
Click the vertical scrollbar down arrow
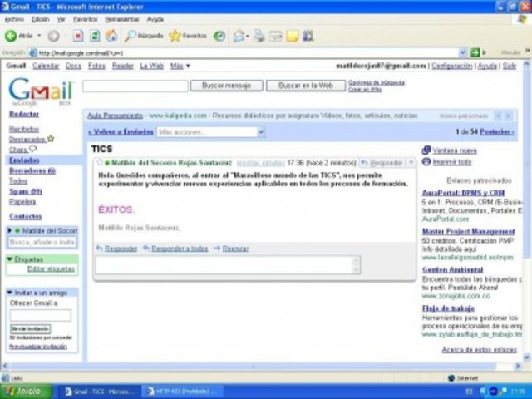pyautogui.click(x=526, y=357)
